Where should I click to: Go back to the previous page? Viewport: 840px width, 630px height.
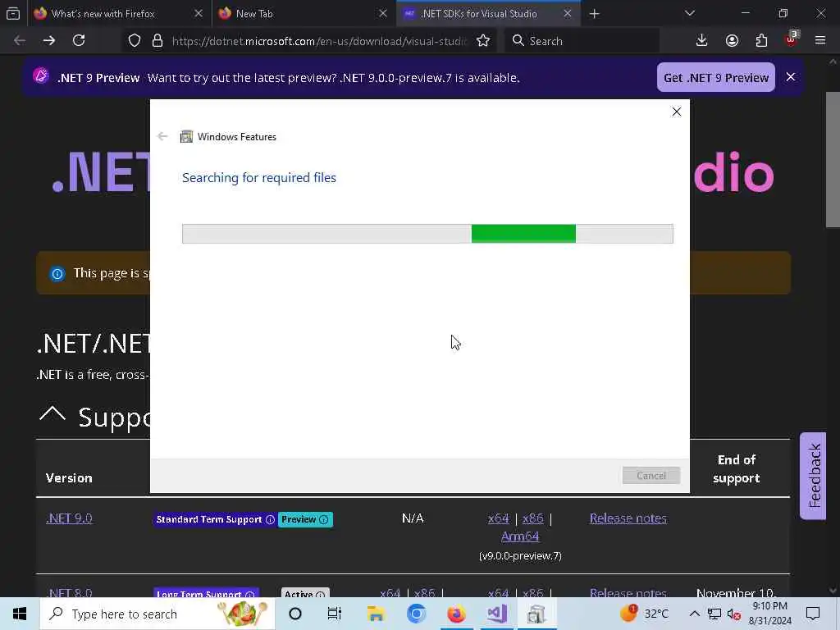click(20, 41)
